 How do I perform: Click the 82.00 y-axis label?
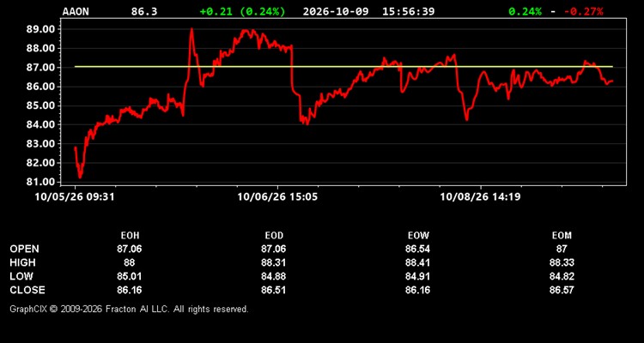(40, 163)
